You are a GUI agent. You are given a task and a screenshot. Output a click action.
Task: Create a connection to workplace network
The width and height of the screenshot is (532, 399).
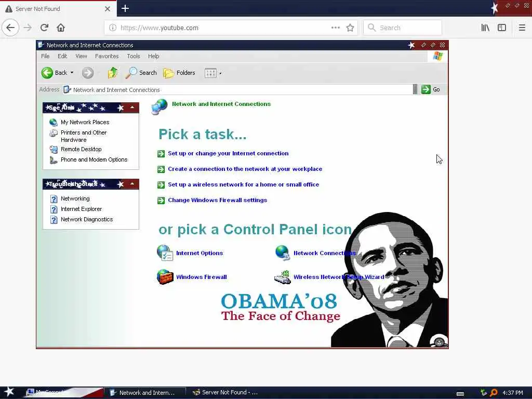coord(245,169)
